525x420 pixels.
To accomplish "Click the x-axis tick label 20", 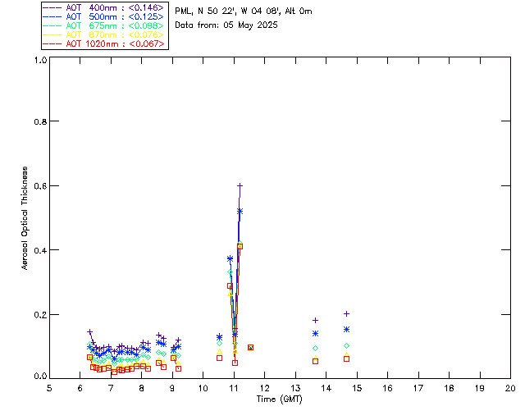I will [x=510, y=388].
